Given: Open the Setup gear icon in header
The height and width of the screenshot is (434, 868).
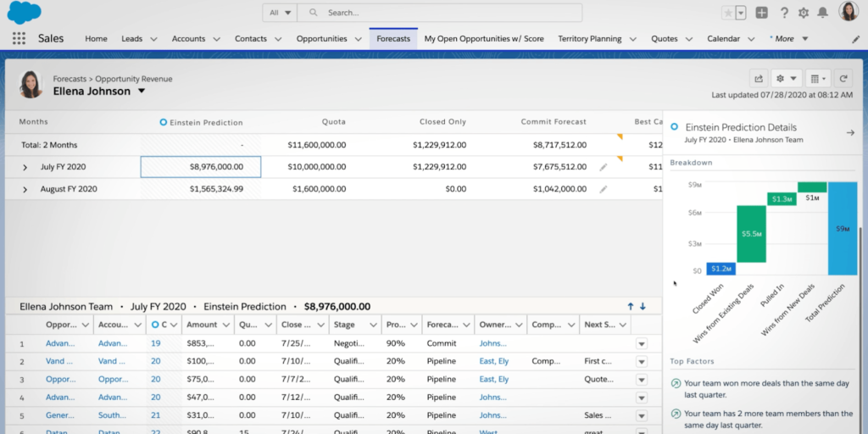Looking at the screenshot, I should click(804, 13).
